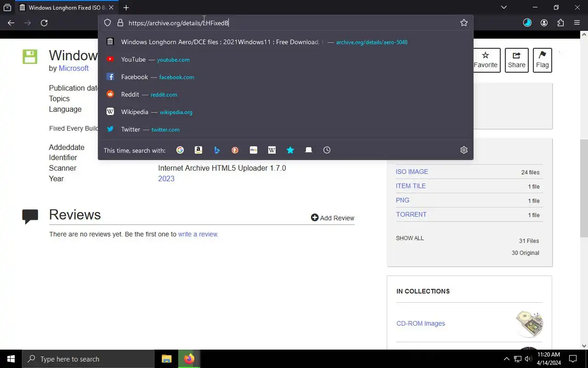Search with Amazon from the search-with bar
The height and width of the screenshot is (368, 588).
198,150
